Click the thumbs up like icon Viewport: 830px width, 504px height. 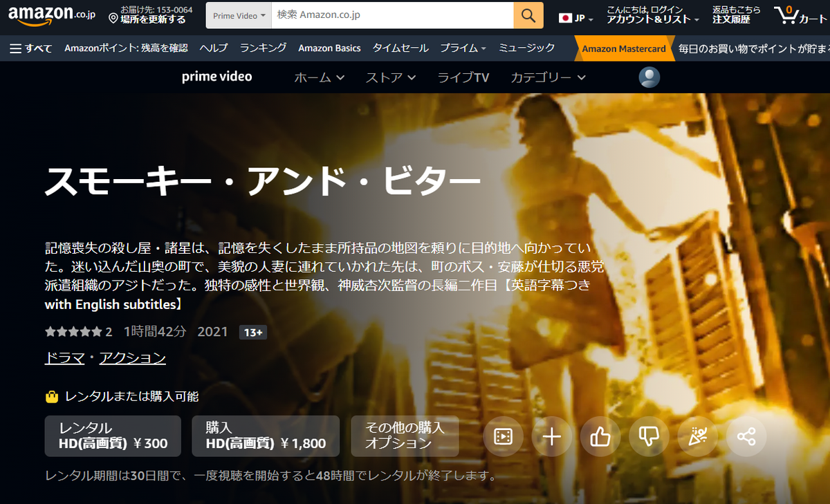click(600, 436)
